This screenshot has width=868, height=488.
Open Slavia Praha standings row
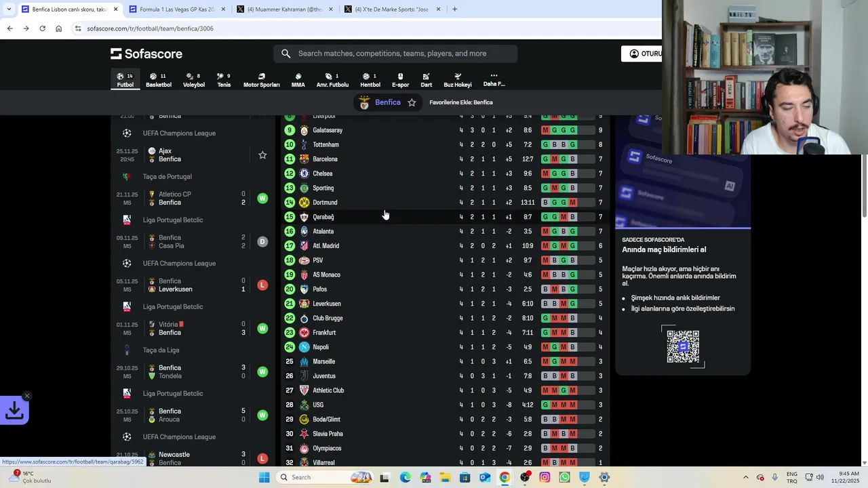(x=445, y=434)
